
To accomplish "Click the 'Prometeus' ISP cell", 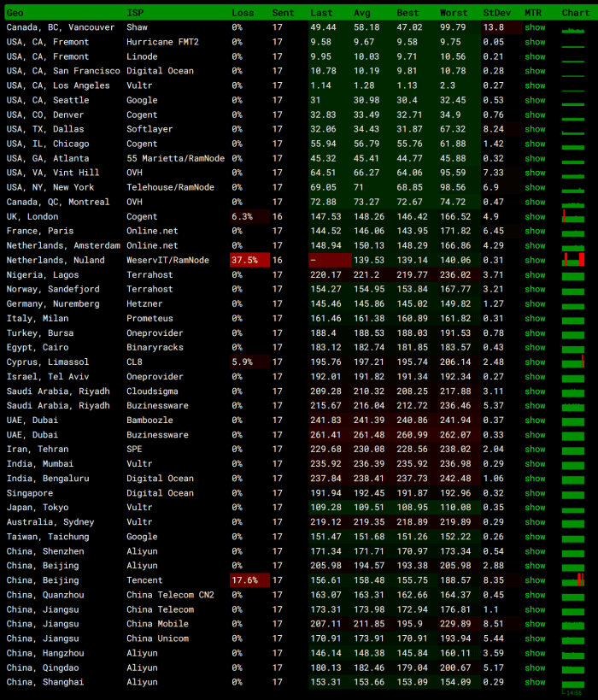I will click(149, 318).
